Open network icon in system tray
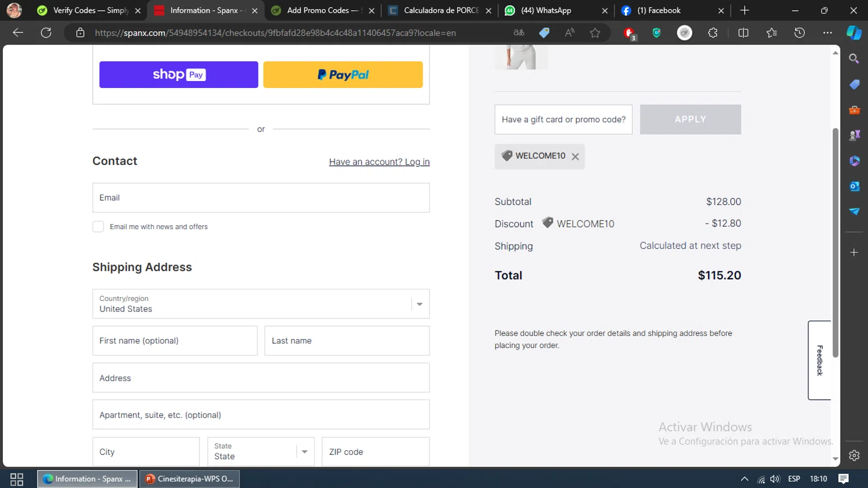Image resolution: width=868 pixels, height=488 pixels. (761, 479)
